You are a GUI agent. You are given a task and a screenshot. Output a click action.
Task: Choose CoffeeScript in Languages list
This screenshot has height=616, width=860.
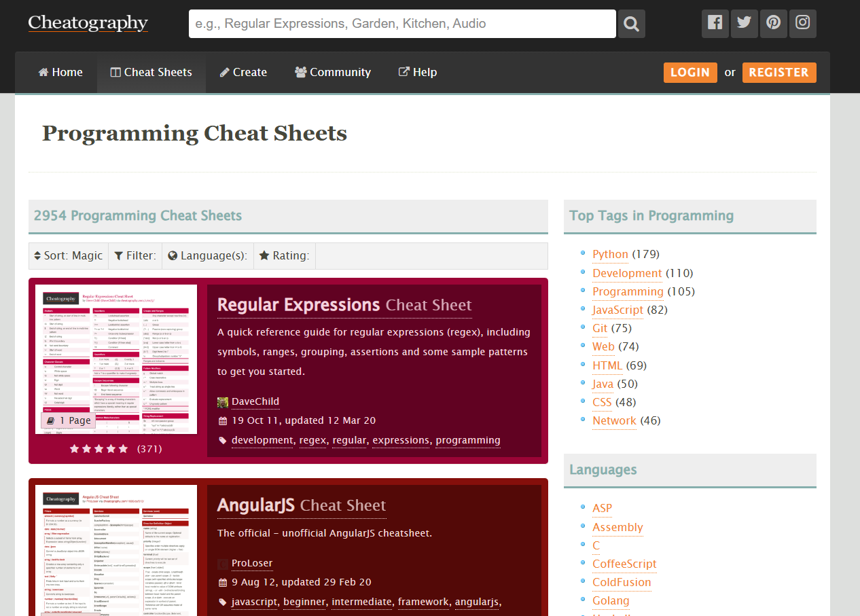coord(624,564)
